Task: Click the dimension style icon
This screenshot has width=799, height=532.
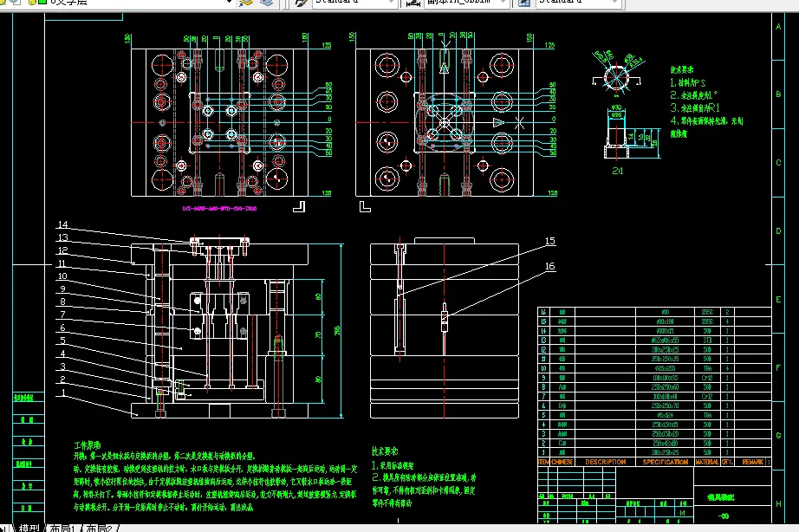Action: coord(412,3)
